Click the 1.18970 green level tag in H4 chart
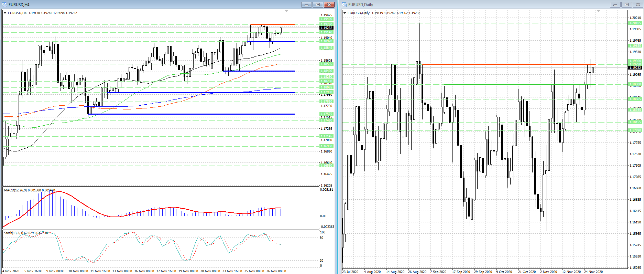 pyautogui.click(x=326, y=41)
